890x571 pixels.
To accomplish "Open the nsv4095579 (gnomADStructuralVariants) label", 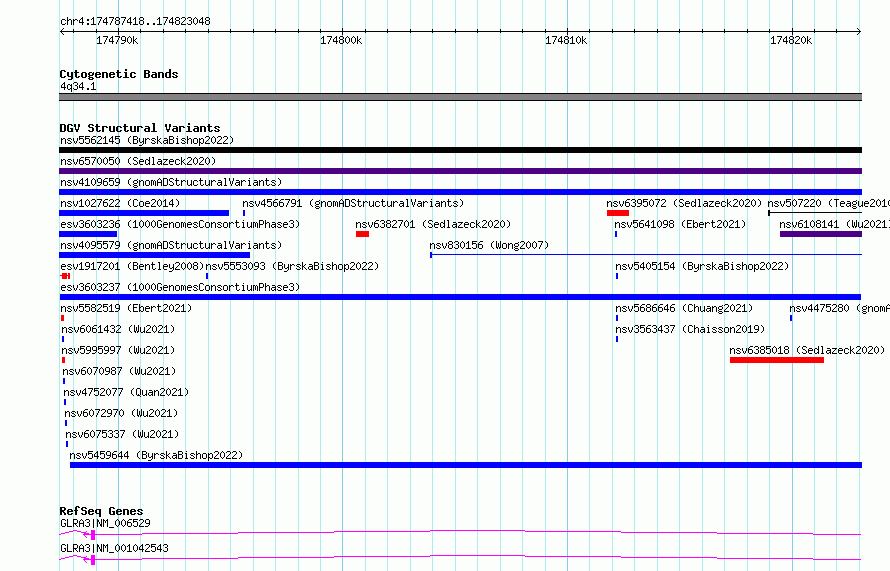I will coord(171,245).
